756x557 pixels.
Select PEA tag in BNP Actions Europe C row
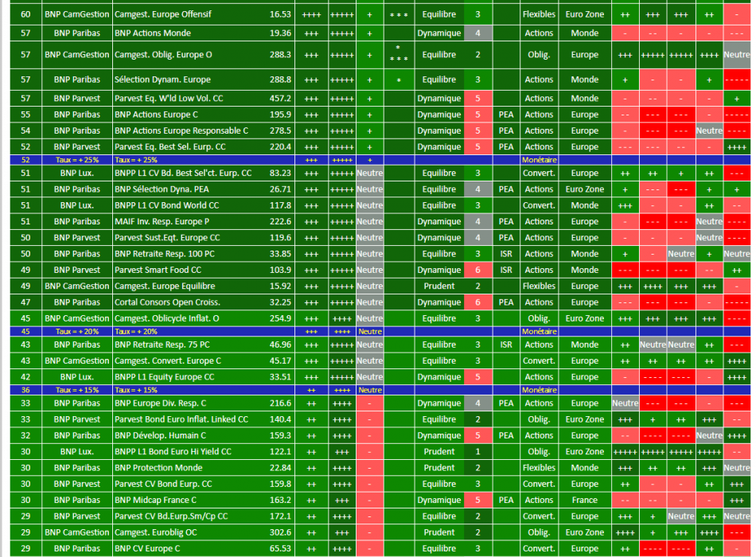tap(506, 115)
